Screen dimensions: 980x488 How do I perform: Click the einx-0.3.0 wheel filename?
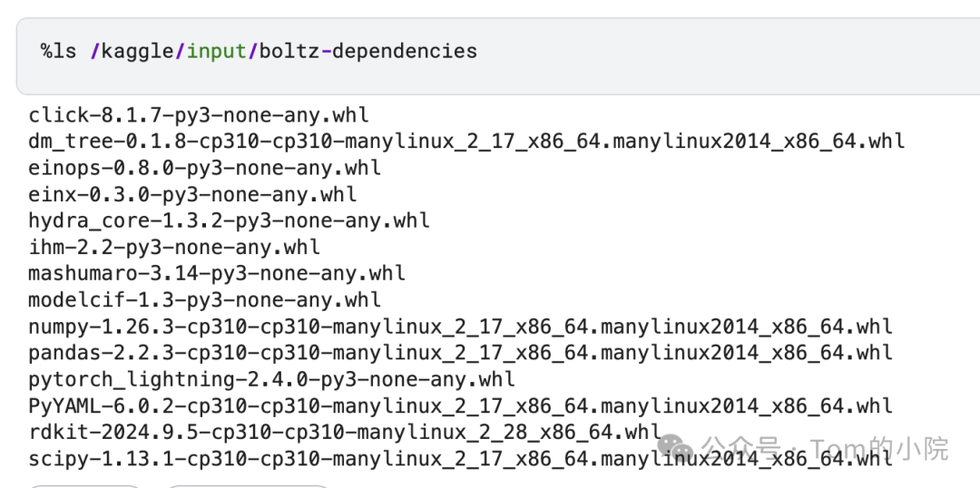coord(192,194)
